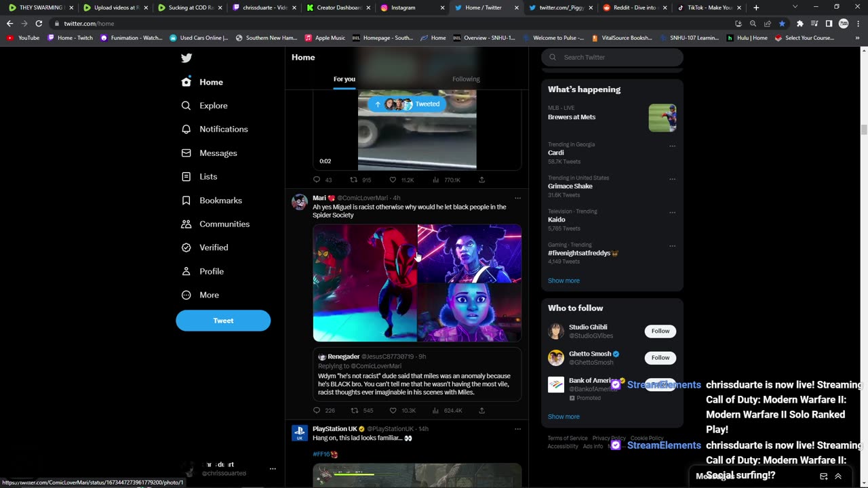Viewport: 868px width, 488px height.
Task: Open more options for #fivenightsatfreddys trend
Action: click(673, 245)
